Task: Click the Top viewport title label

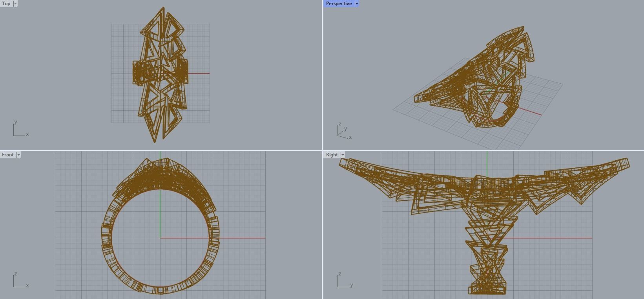Action: tap(6, 4)
